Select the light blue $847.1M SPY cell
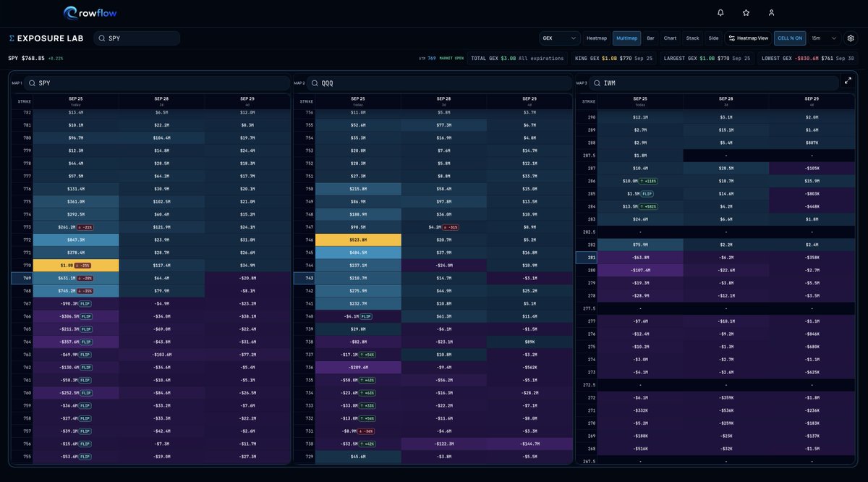Screen dimensions: 868x482 point(75,239)
